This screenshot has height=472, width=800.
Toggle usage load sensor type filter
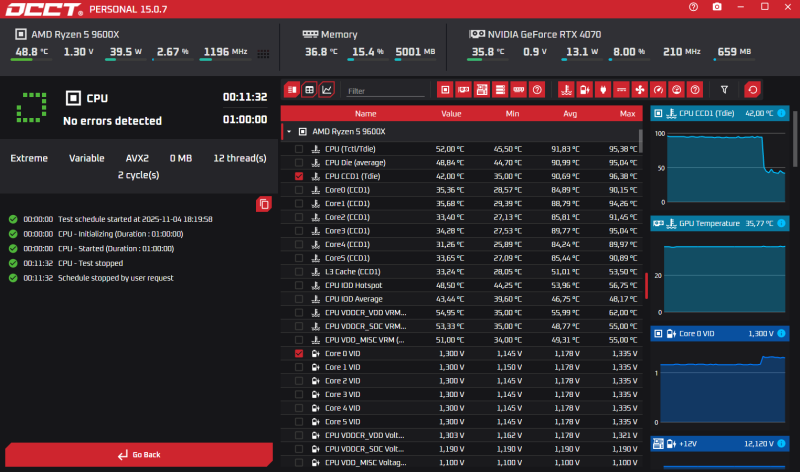coord(677,90)
